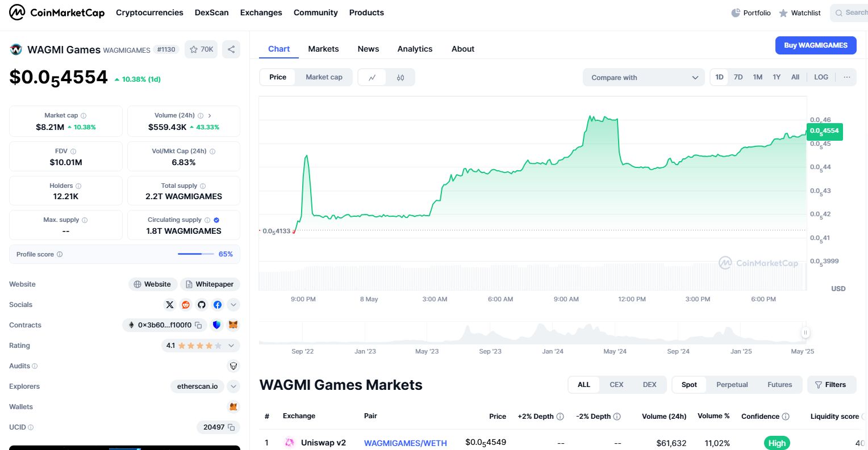The height and width of the screenshot is (450, 868).
Task: Open the Cryptocurrencies menu
Action: pos(149,12)
